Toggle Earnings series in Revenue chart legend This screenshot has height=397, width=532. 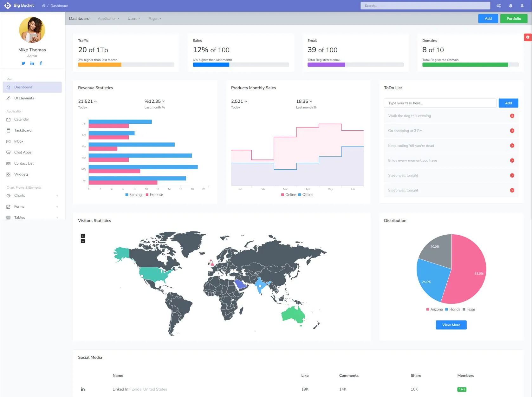[x=134, y=195]
